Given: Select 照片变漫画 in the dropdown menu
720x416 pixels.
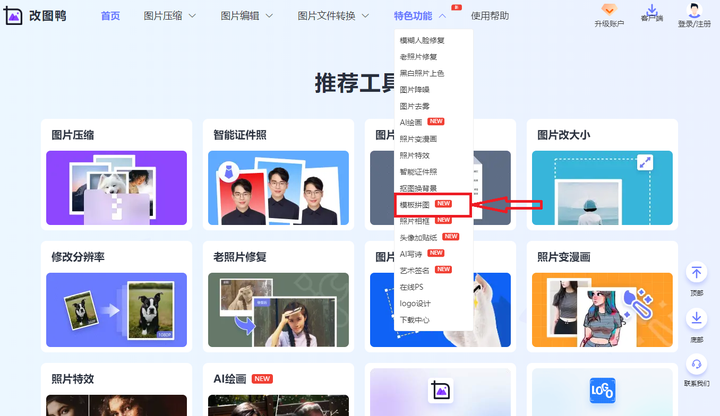Looking at the screenshot, I should [418, 139].
